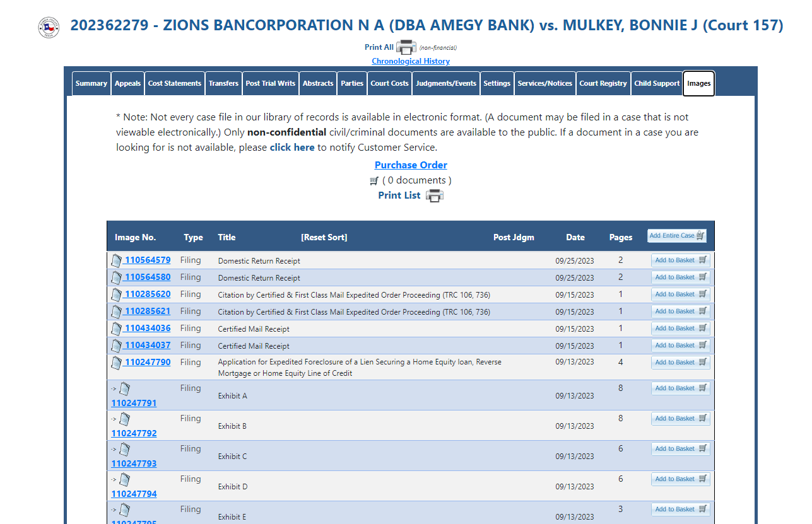
Task: Click the Add Entire Case button
Action: coord(677,236)
